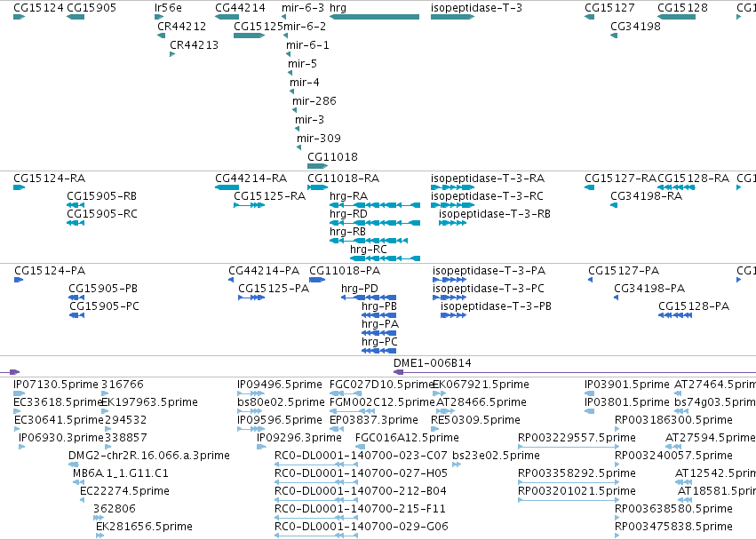
Task: Click the CG15128 gene label
Action: tap(683, 8)
